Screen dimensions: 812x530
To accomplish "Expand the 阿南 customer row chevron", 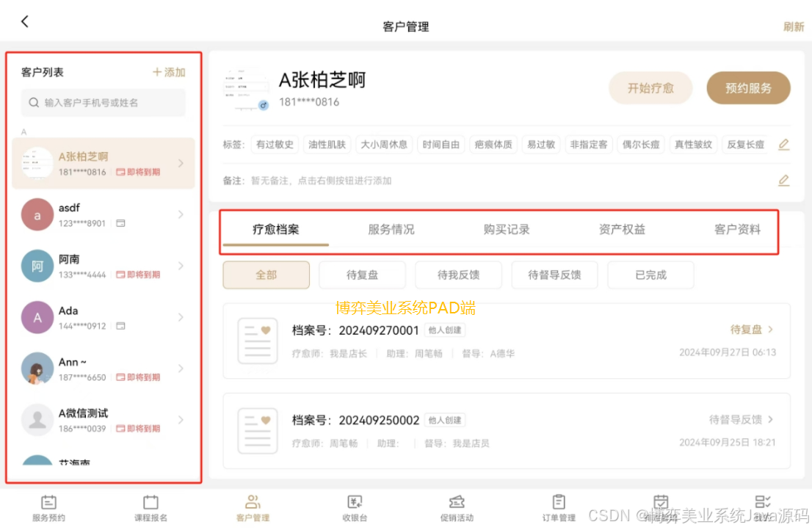I will pyautogui.click(x=181, y=266).
